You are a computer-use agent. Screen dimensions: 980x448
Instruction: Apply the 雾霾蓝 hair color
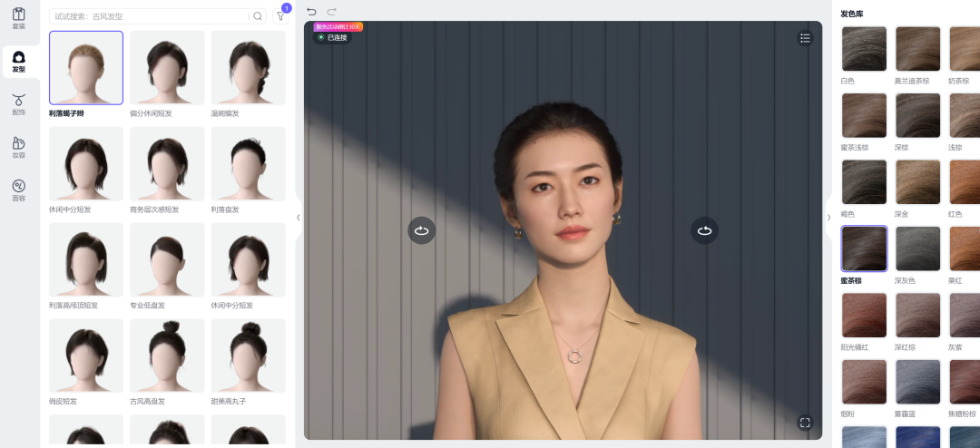(x=918, y=382)
